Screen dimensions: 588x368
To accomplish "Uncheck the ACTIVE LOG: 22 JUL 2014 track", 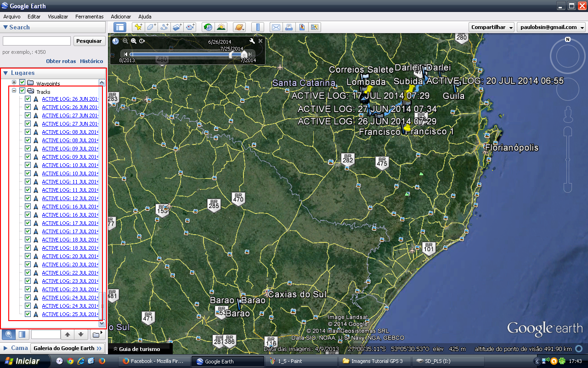I will coord(28,273).
